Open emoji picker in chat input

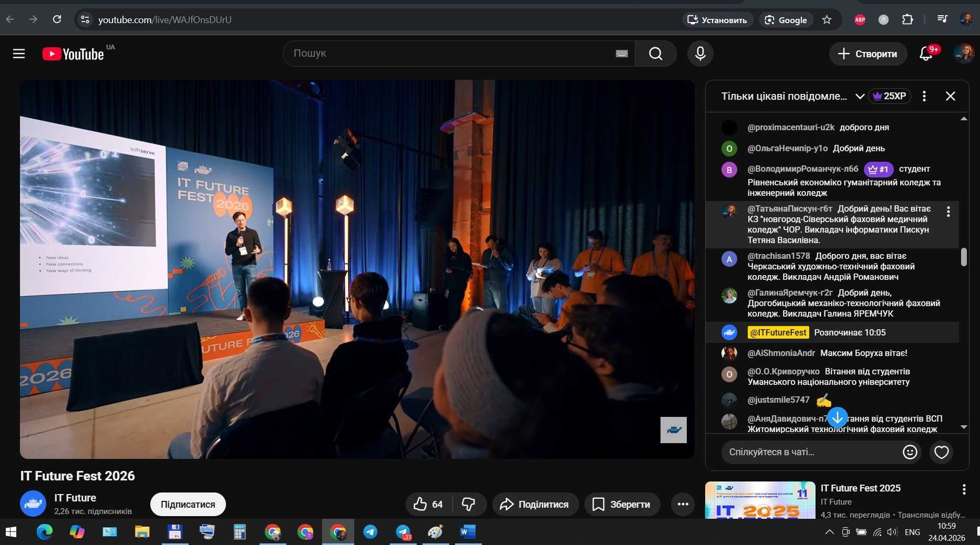coord(910,452)
